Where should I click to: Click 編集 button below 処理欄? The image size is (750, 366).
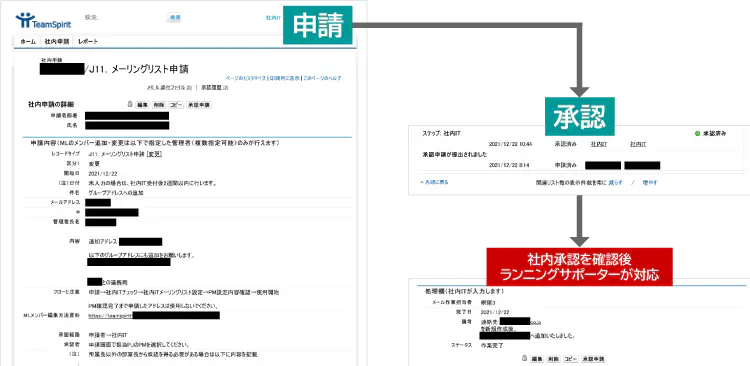(538, 358)
